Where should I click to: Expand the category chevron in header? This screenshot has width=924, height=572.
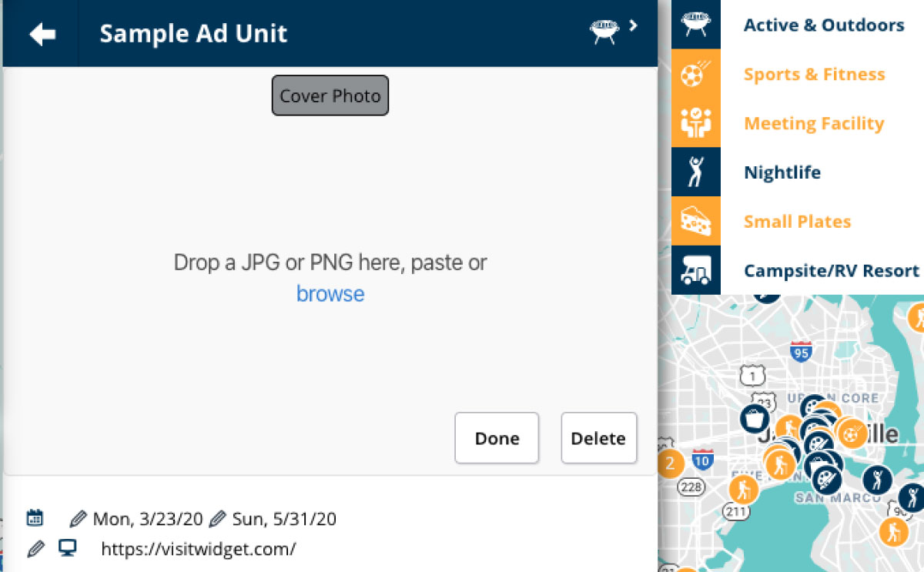(634, 25)
